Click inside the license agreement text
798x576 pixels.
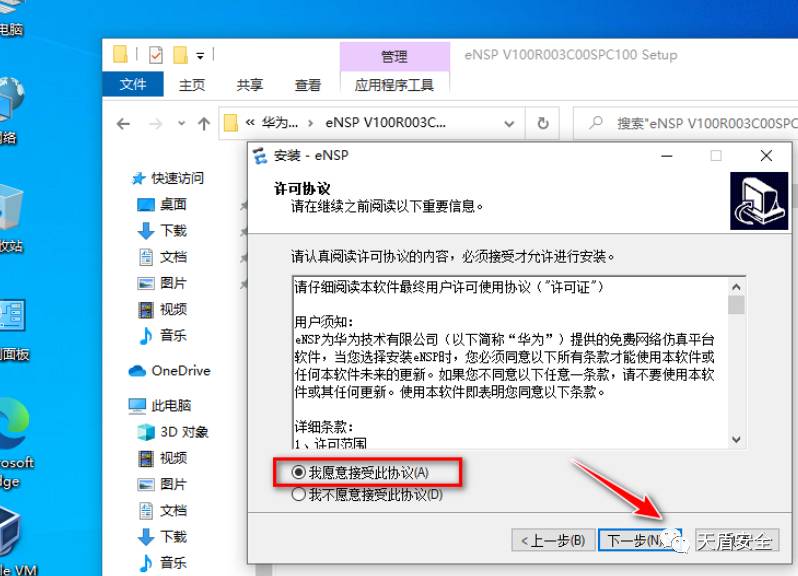coord(510,363)
